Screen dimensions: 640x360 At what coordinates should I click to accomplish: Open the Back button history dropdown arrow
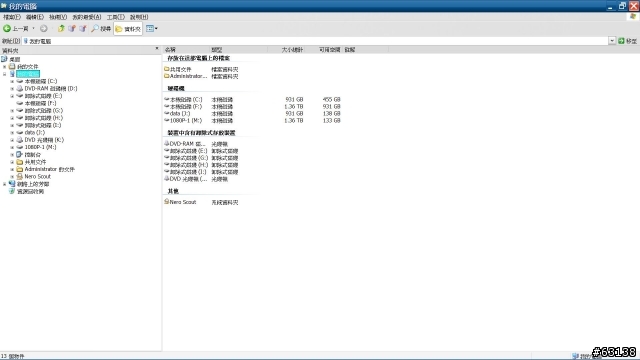[x=33, y=29]
